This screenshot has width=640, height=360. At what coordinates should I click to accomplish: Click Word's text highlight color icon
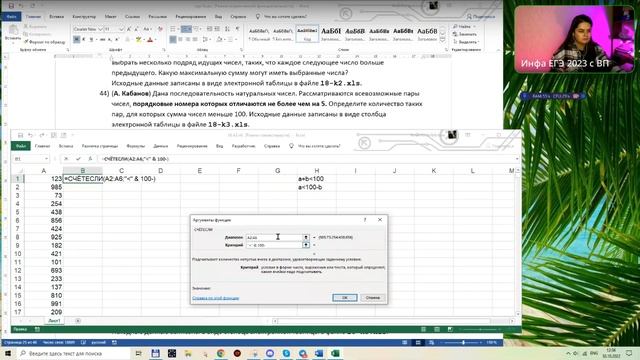click(138, 39)
